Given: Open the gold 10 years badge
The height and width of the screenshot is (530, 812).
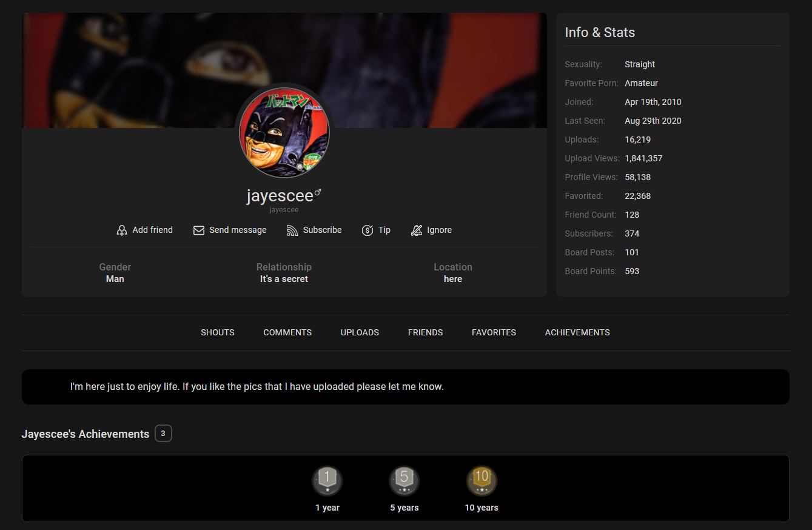Looking at the screenshot, I should [481, 481].
